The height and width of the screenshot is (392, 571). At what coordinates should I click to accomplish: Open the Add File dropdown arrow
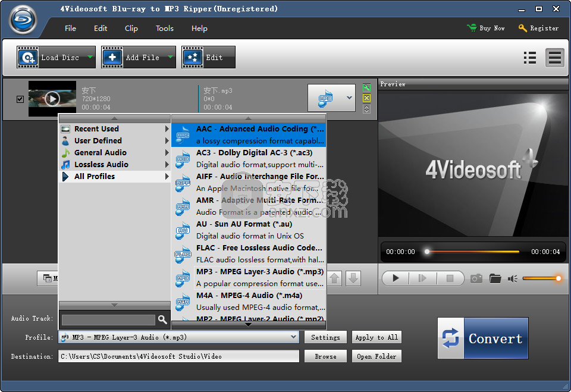tap(171, 57)
